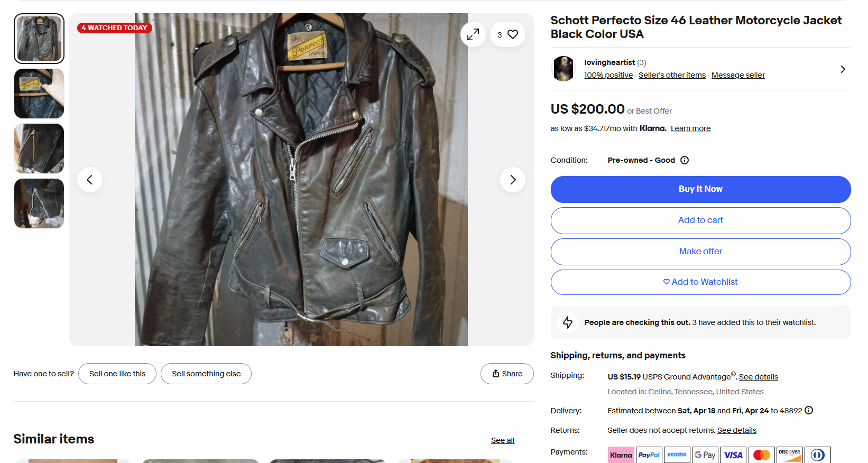Open Seller's other items link

(672, 75)
